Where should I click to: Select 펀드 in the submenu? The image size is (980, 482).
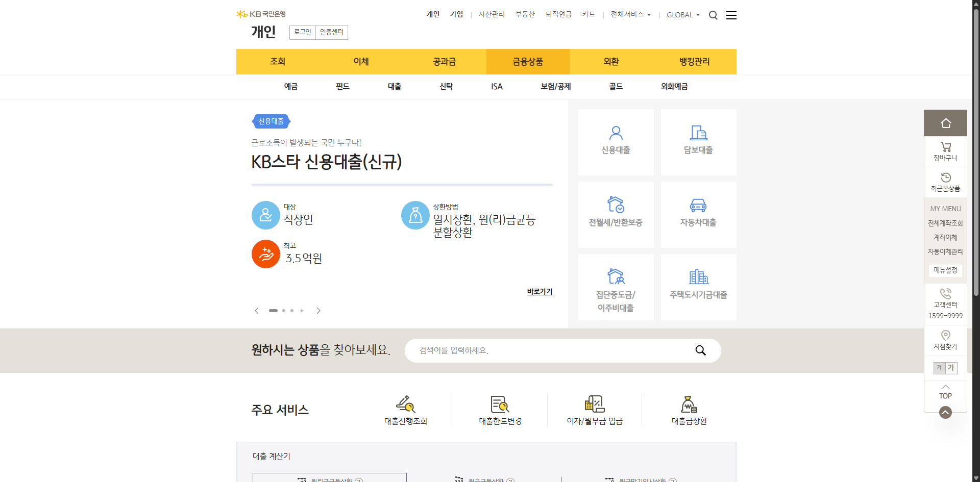(342, 86)
